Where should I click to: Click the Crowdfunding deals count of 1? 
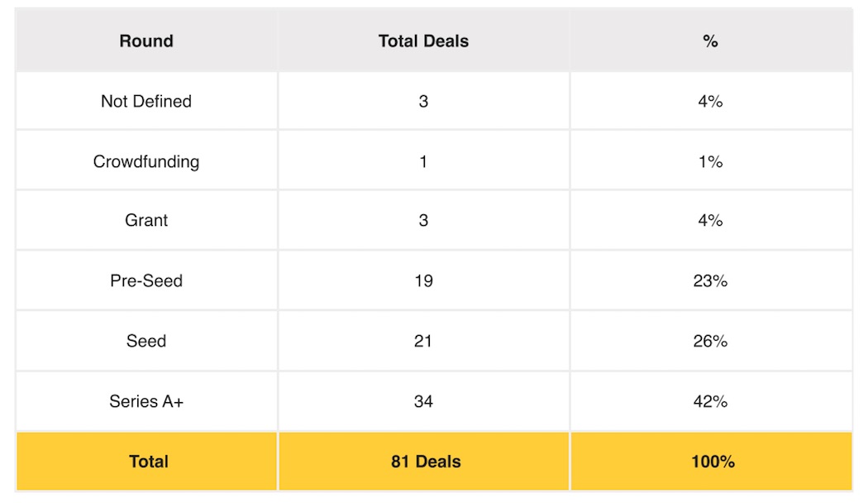(x=423, y=161)
